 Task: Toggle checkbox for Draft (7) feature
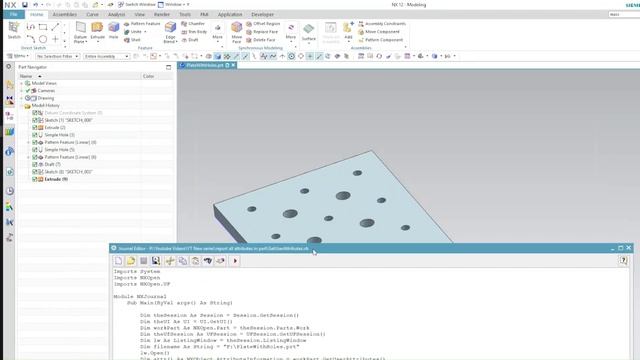35,164
